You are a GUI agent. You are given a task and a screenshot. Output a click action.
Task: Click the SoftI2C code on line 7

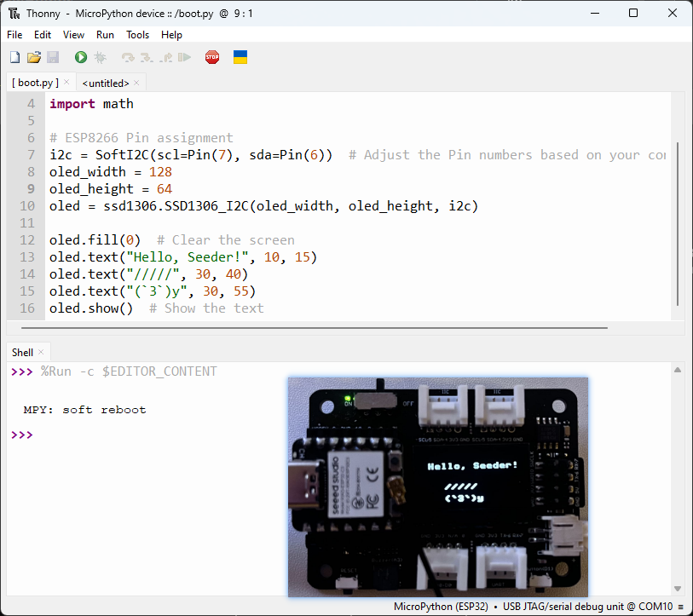(x=190, y=155)
